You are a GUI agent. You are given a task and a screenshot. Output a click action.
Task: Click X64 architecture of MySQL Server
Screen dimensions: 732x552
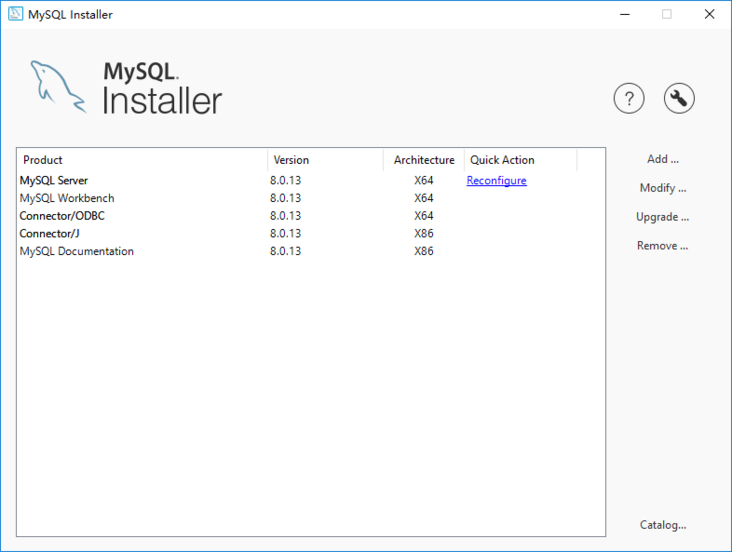click(423, 180)
